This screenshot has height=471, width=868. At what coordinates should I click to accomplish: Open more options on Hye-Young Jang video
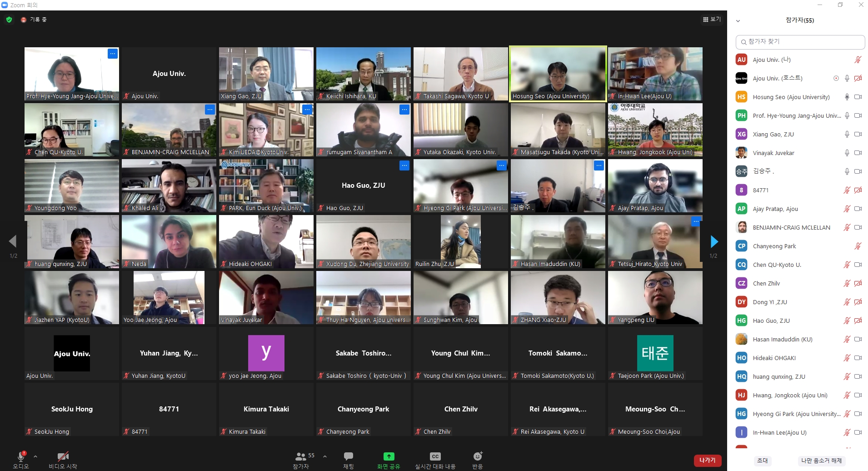point(113,54)
